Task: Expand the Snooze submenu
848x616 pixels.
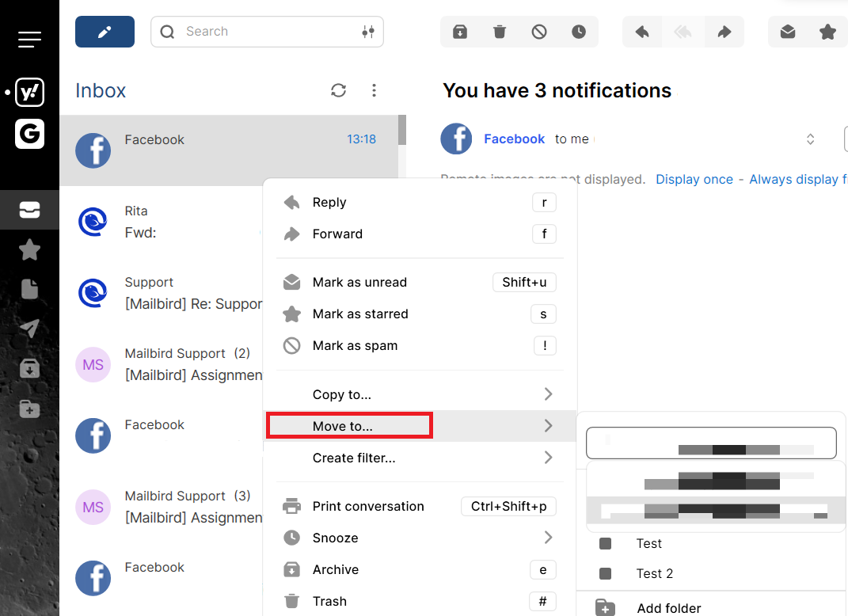Action: pos(420,538)
